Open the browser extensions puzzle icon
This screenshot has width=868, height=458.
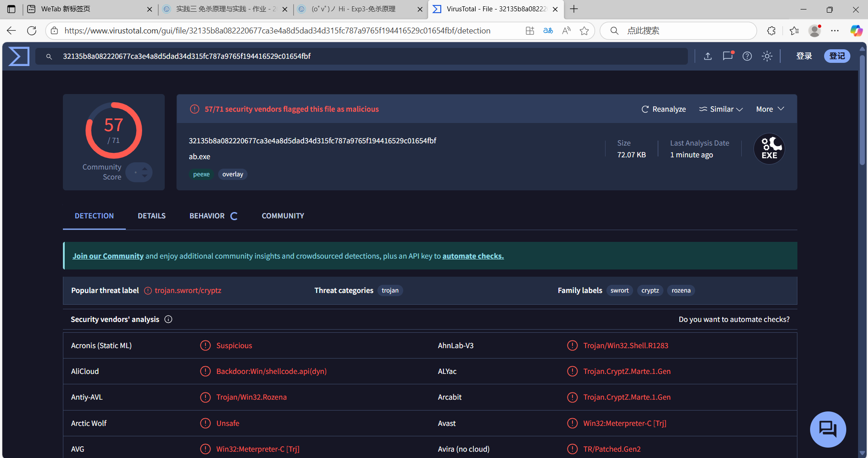coord(772,31)
